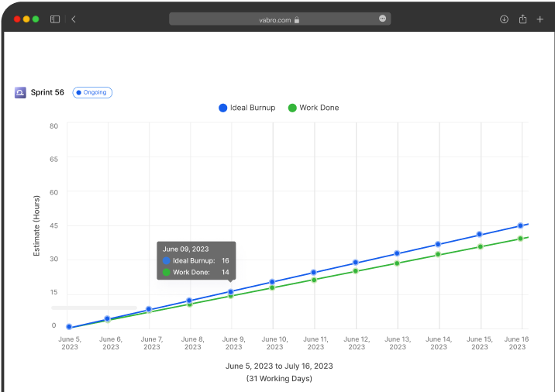The image size is (555, 392).
Task: Click the lock icon beside vabro.com
Action: coord(297,19)
